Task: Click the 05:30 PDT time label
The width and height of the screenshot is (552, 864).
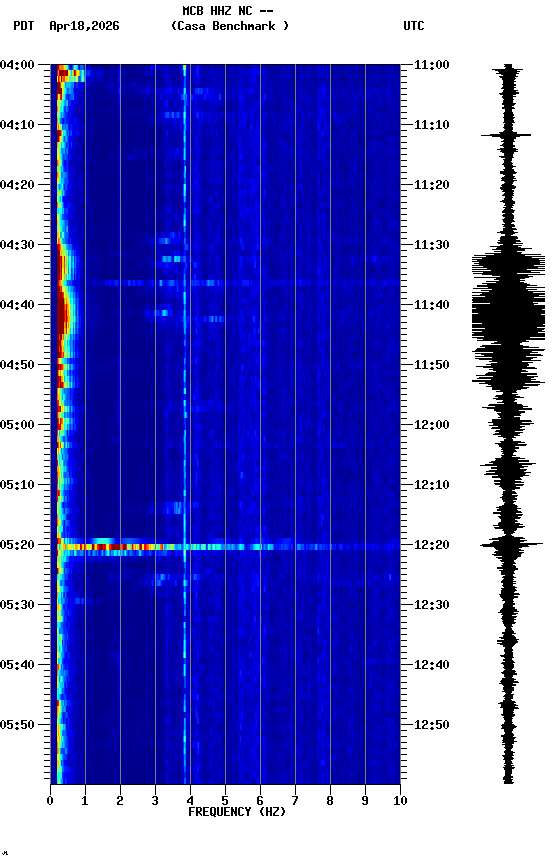Action: click(17, 605)
